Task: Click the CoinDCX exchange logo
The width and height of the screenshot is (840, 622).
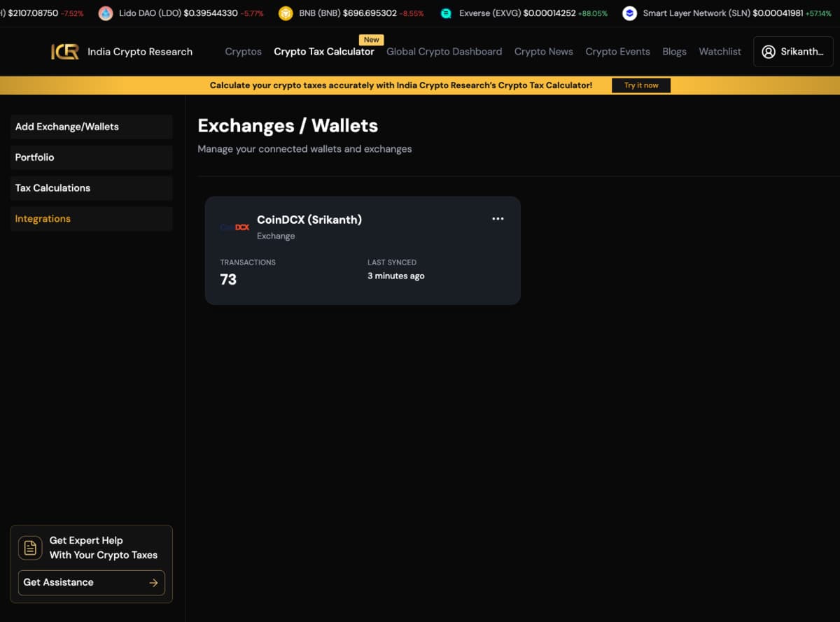Action: pyautogui.click(x=234, y=227)
